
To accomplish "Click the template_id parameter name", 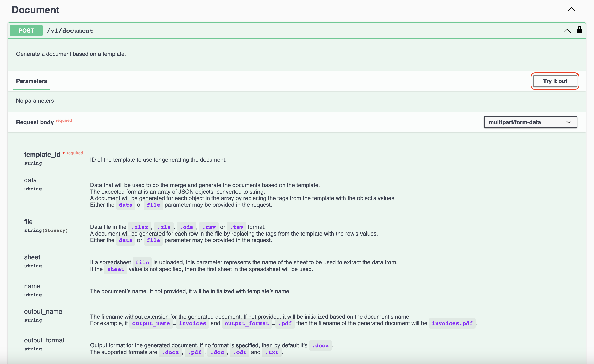I will point(42,155).
